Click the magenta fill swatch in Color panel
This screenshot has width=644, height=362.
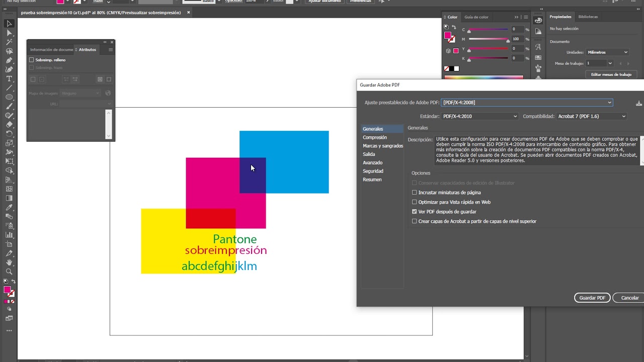[x=448, y=35]
